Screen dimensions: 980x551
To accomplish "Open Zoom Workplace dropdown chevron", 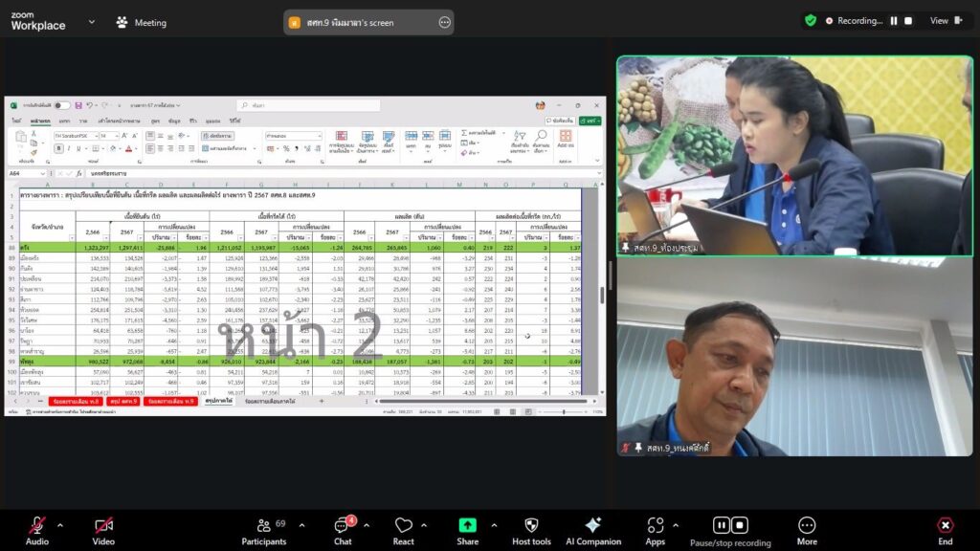I will pos(92,21).
